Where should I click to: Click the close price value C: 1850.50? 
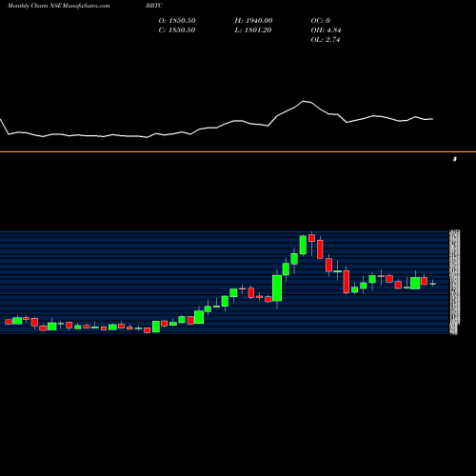pyautogui.click(x=177, y=30)
